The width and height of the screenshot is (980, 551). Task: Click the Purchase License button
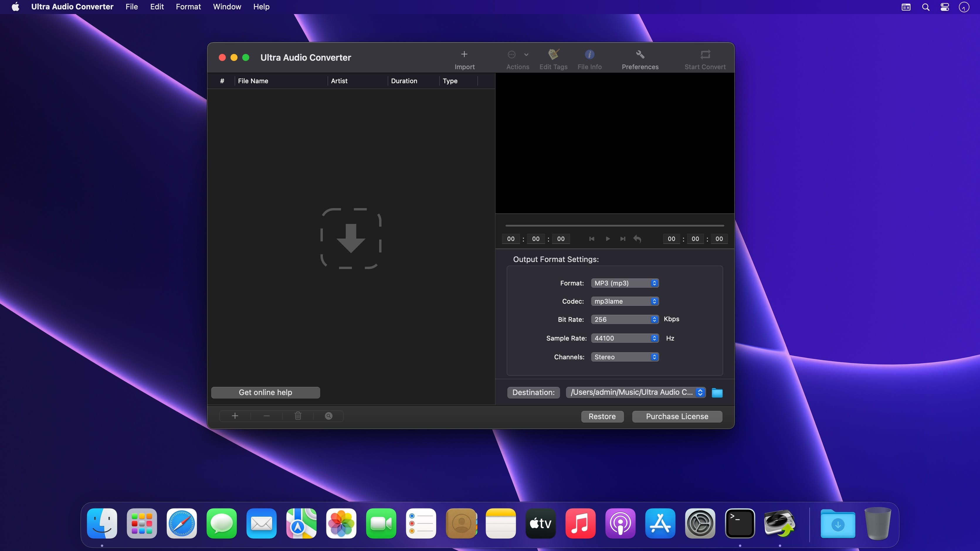click(x=677, y=416)
